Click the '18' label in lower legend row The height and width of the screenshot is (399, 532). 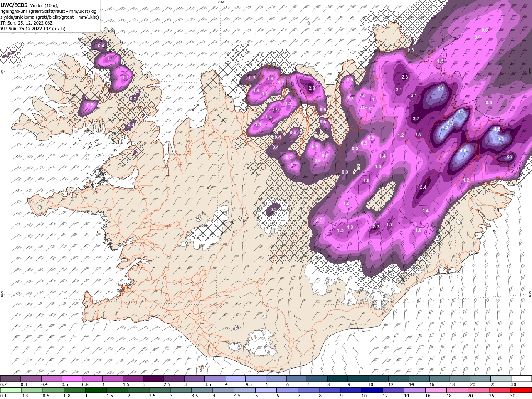[x=452, y=396]
